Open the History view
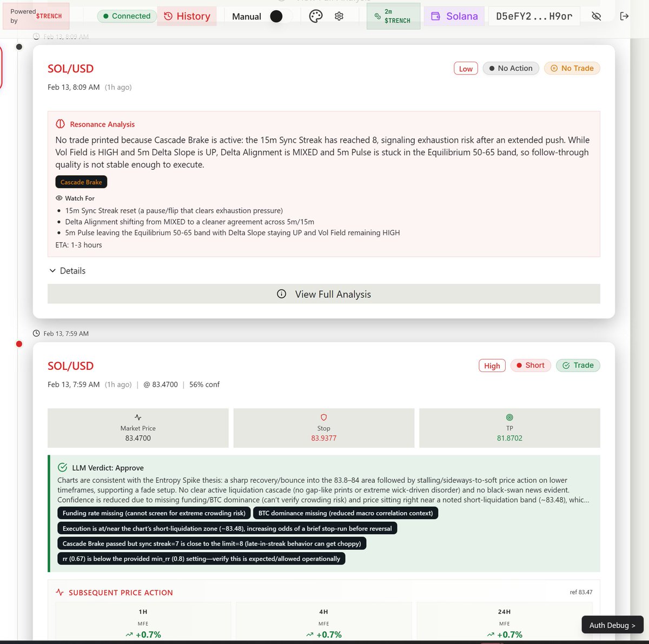The image size is (649, 644). (x=187, y=16)
